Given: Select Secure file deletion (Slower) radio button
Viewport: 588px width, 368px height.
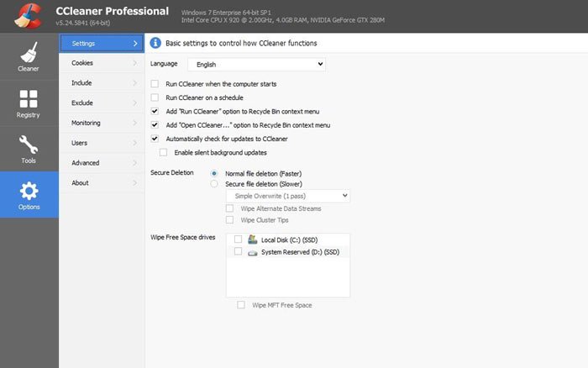Looking at the screenshot, I should pos(213,184).
